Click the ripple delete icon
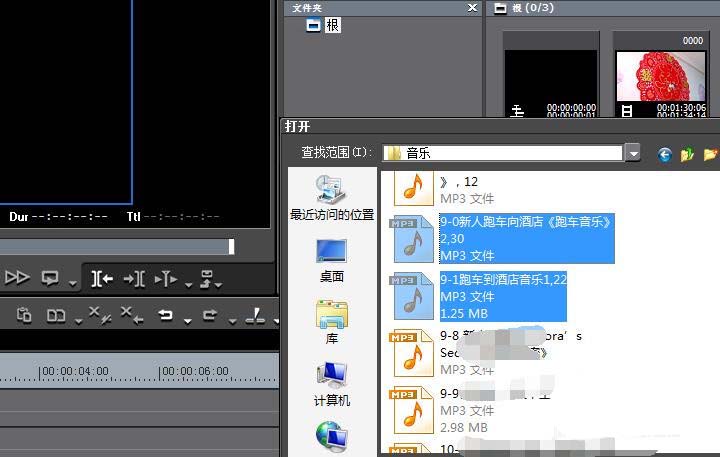This screenshot has height=457, width=720. pyautogui.click(x=132, y=315)
